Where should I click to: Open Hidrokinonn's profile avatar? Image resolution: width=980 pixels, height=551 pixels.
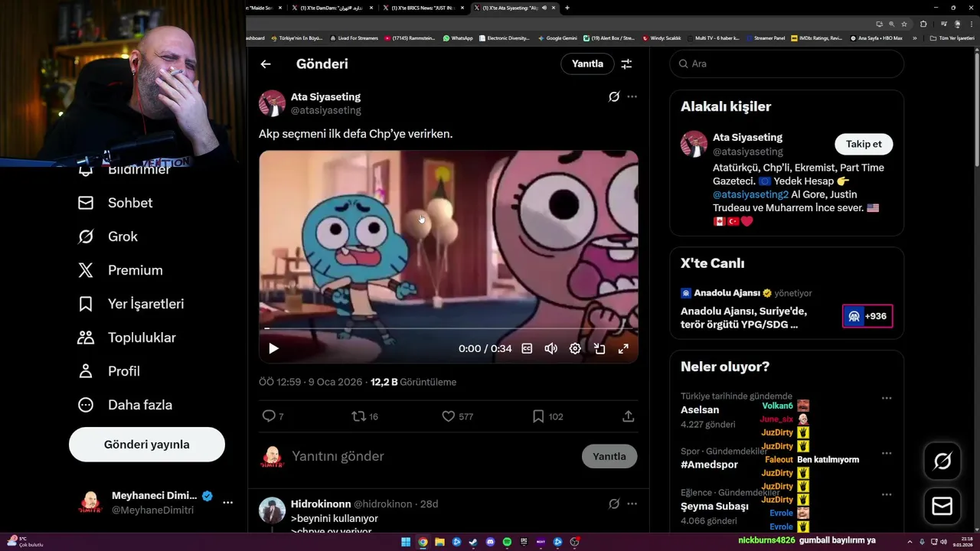coord(272,510)
